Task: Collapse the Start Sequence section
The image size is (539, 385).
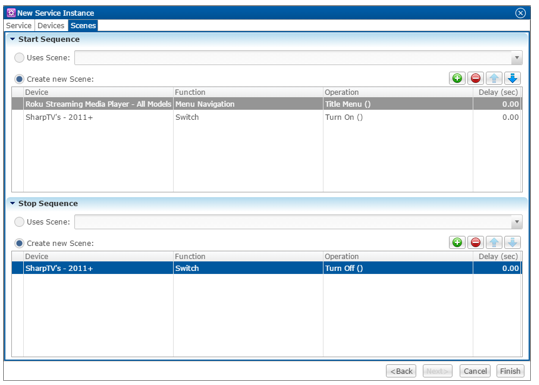Action: click(x=13, y=39)
